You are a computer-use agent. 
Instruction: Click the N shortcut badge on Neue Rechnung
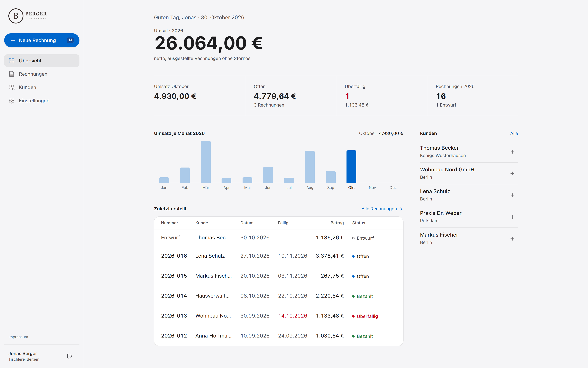(70, 40)
